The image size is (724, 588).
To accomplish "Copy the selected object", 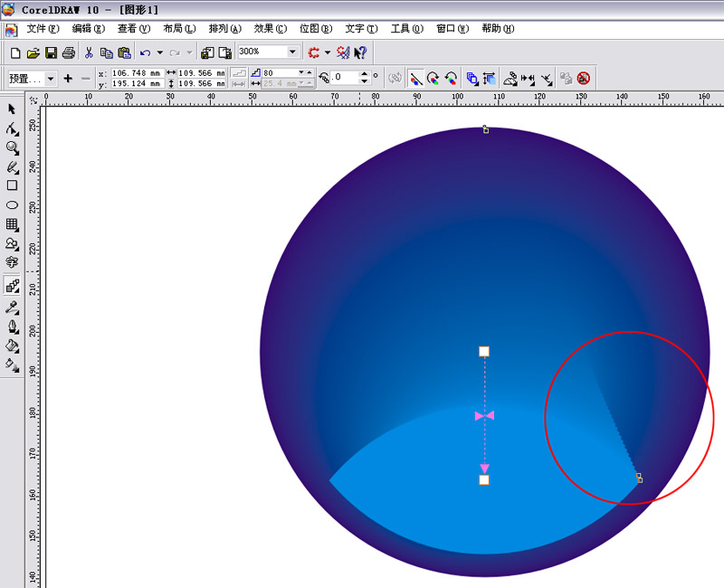I will tap(106, 53).
